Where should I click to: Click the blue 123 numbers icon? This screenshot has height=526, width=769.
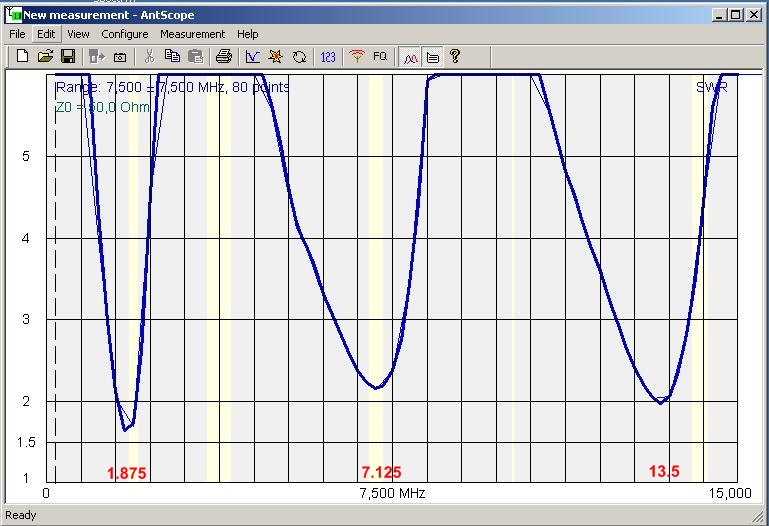(328, 57)
